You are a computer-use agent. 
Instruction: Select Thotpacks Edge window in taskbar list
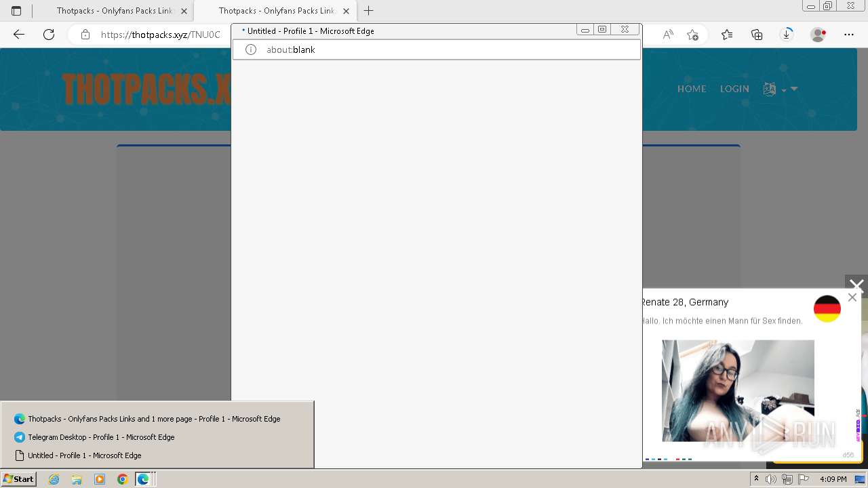click(157, 419)
